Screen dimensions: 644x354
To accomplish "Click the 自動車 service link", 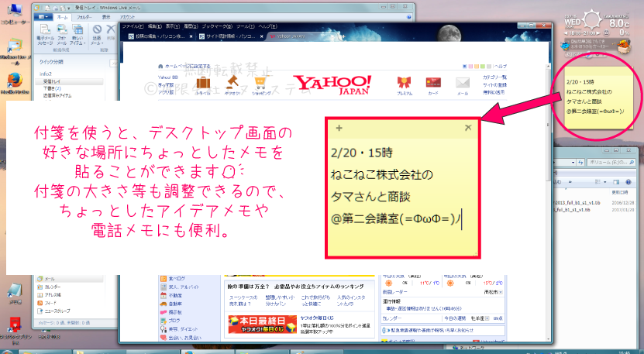I will coord(175,304).
